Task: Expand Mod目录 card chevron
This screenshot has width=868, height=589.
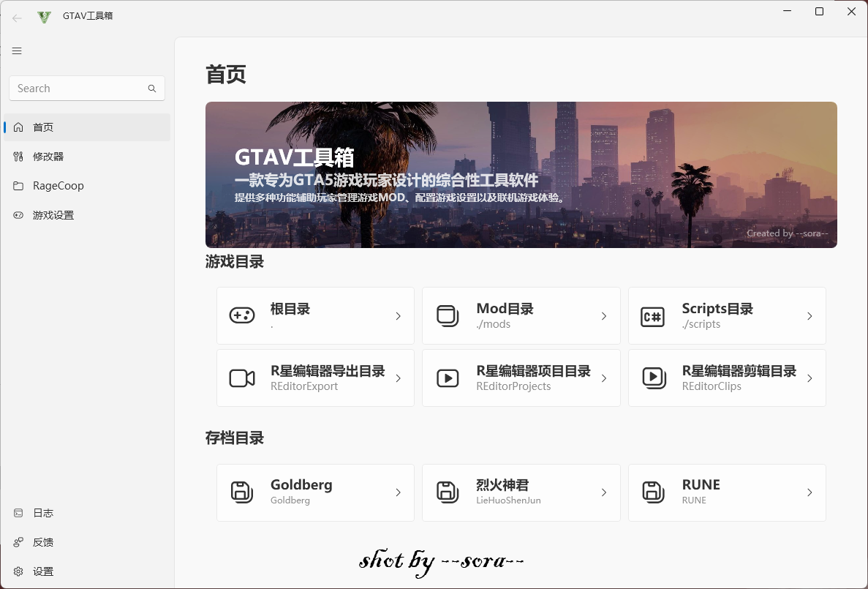Action: [x=604, y=316]
